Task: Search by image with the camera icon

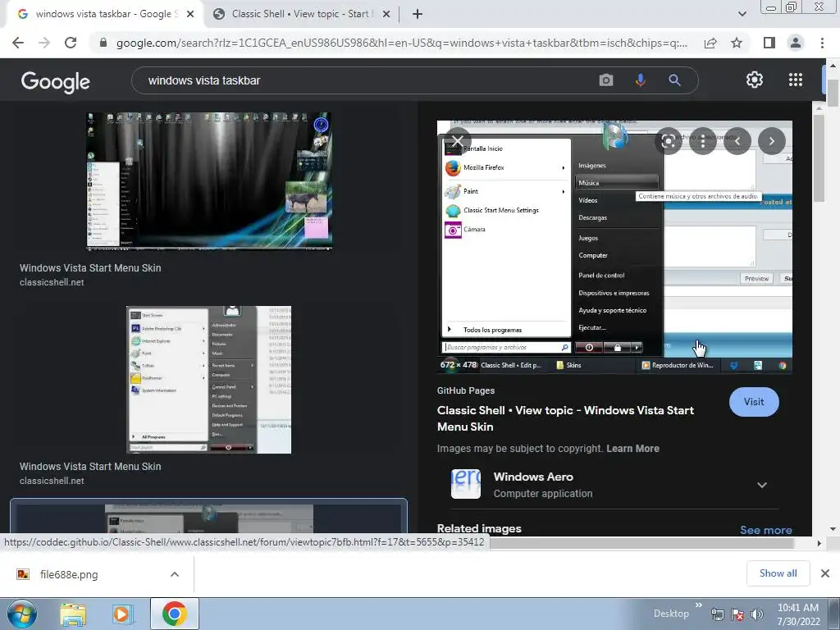Action: pos(606,80)
